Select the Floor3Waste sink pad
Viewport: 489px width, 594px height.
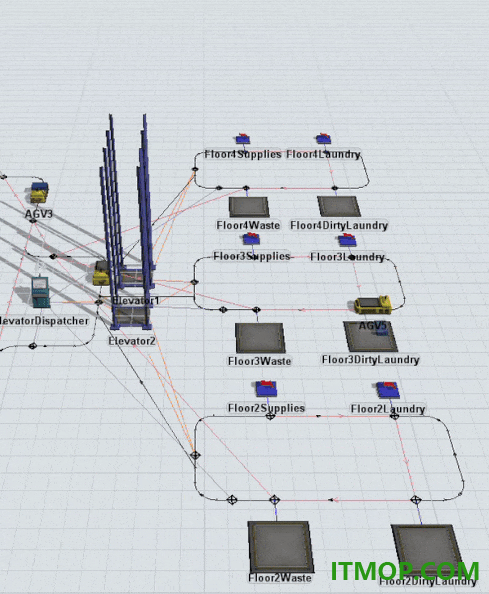260,338
